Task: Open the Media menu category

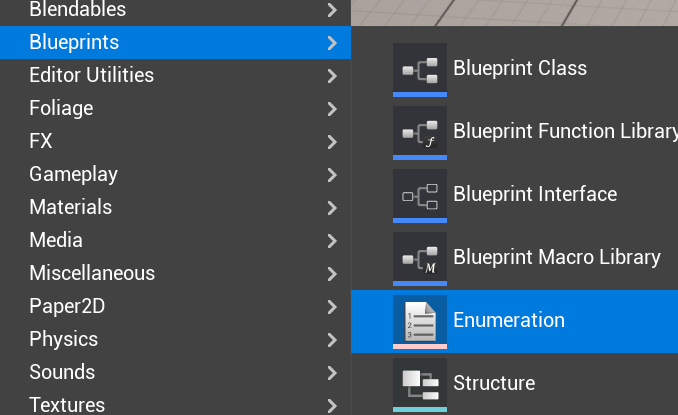Action: [56, 240]
